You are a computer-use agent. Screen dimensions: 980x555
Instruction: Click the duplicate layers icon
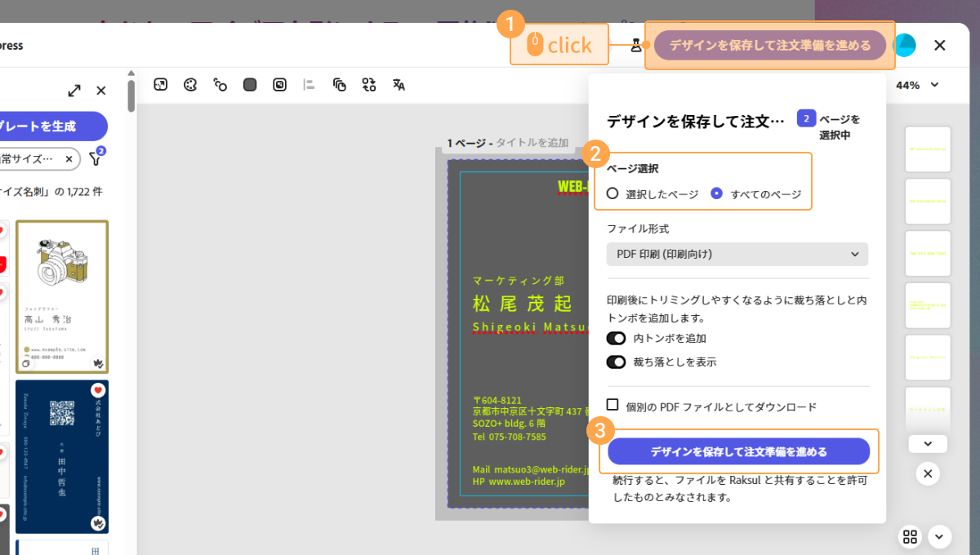click(340, 84)
